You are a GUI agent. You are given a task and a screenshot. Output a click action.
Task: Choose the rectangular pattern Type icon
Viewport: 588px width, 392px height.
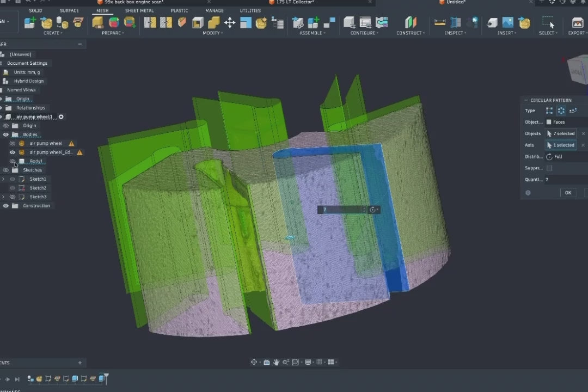[x=549, y=111]
